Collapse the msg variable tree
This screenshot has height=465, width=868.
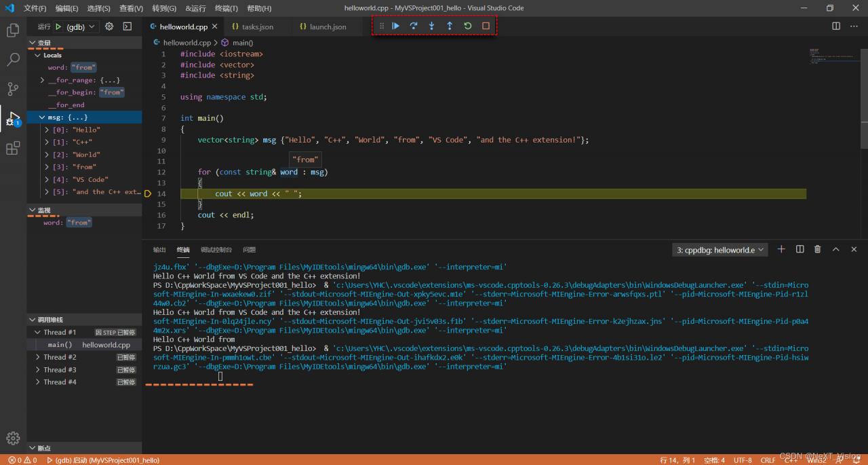coord(43,117)
